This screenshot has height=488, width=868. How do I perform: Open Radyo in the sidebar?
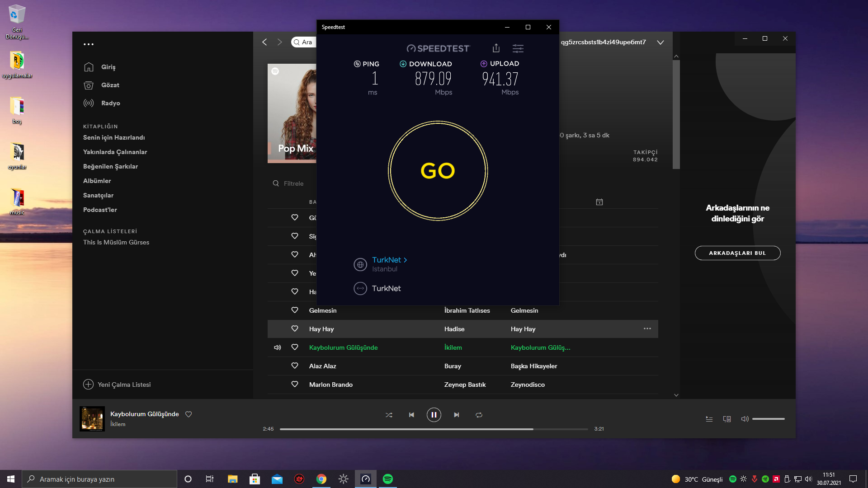110,103
